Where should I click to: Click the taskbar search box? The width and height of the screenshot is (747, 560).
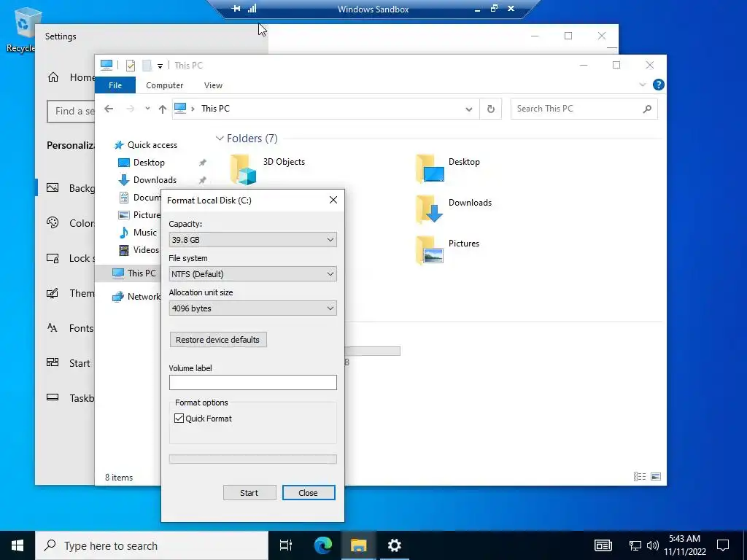coord(152,545)
